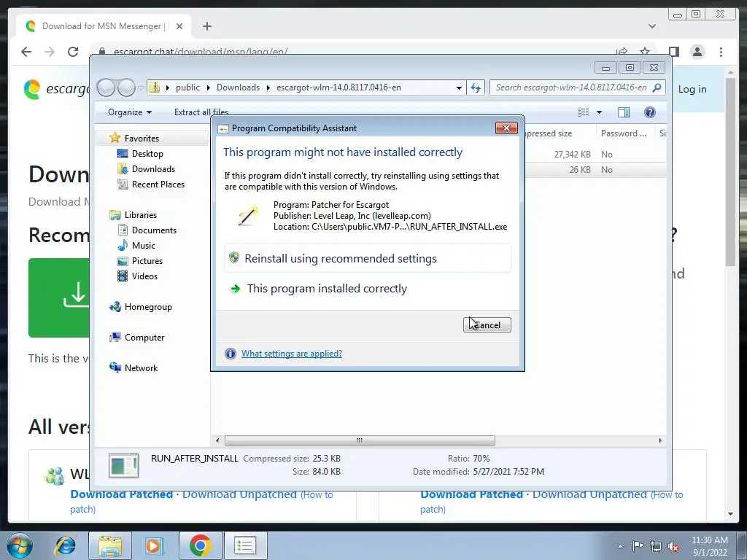The width and height of the screenshot is (747, 560).
Task: Open Windows Media Player from taskbar
Action: coord(154,545)
